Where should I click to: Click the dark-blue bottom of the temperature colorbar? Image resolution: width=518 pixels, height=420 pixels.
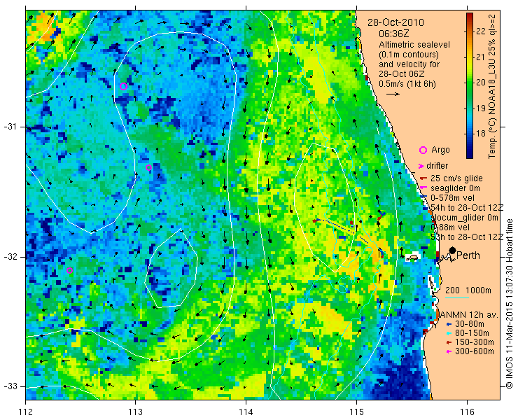tap(470, 155)
